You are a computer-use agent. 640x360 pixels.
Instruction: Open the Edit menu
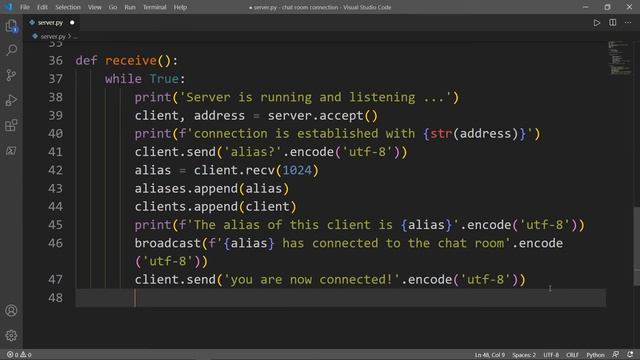pos(42,7)
